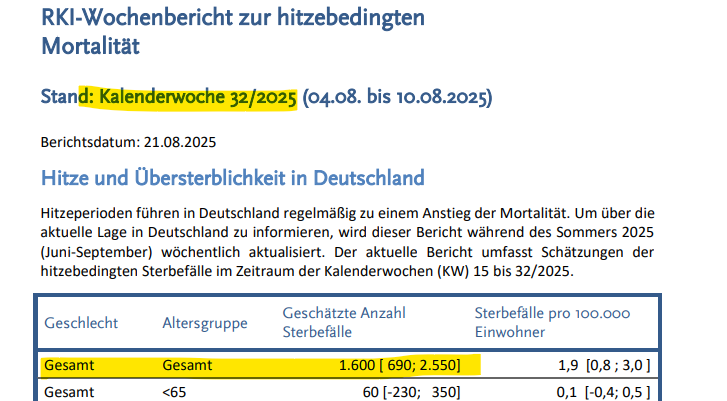This screenshot has height=401, width=727.
Task: Click the date range "(04.08. bis 10.08.2025)"
Action: tap(398, 98)
